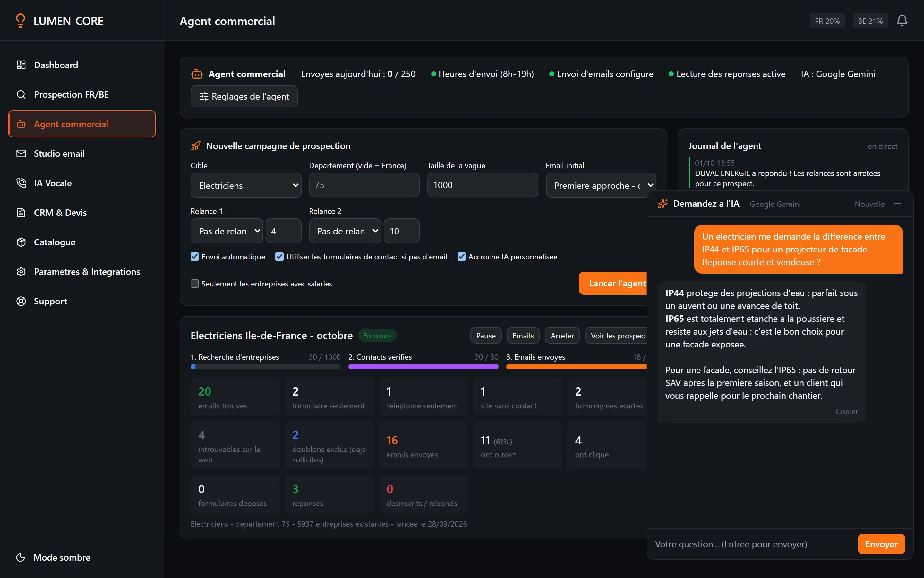Click the robot icon in agent status bar
Viewport: 924px width, 578px height.
pos(197,74)
